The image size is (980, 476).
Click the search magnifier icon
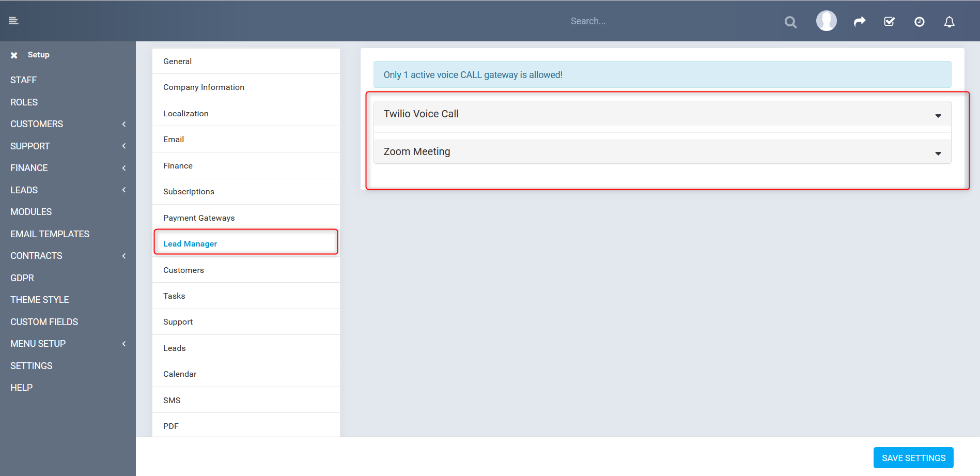tap(790, 22)
